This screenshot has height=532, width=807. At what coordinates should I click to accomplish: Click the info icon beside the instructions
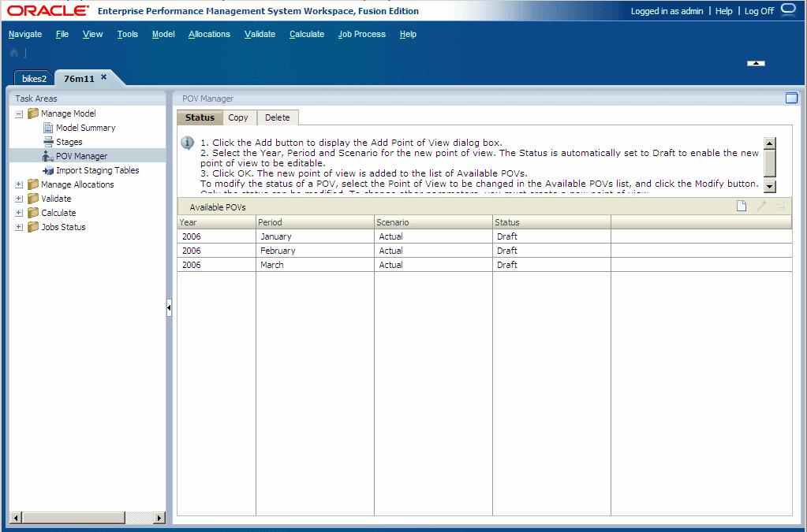187,143
